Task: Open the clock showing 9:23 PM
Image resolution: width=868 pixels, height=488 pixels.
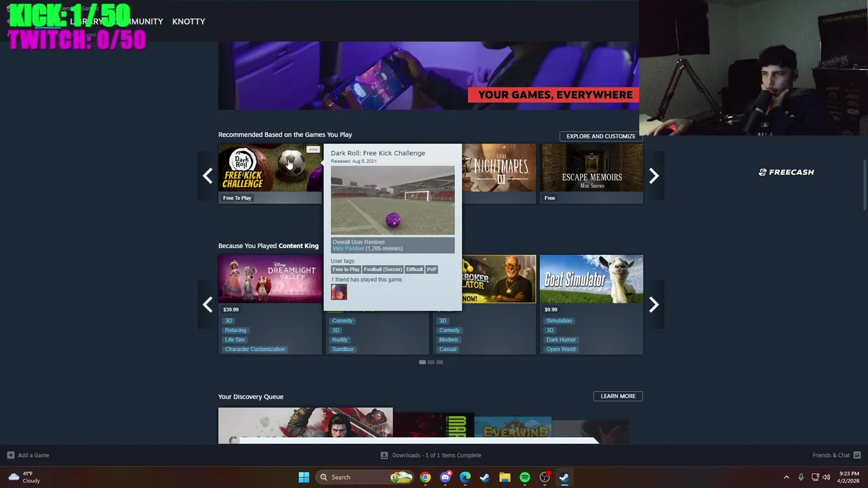Action: click(849, 477)
